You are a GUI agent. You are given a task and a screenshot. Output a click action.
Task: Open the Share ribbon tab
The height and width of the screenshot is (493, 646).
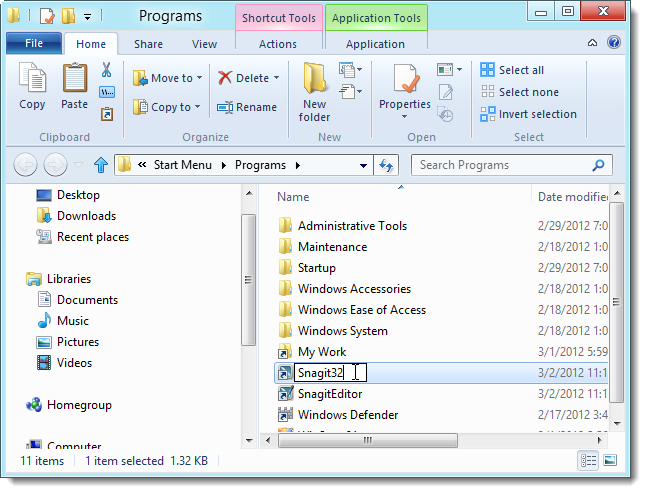tap(148, 44)
